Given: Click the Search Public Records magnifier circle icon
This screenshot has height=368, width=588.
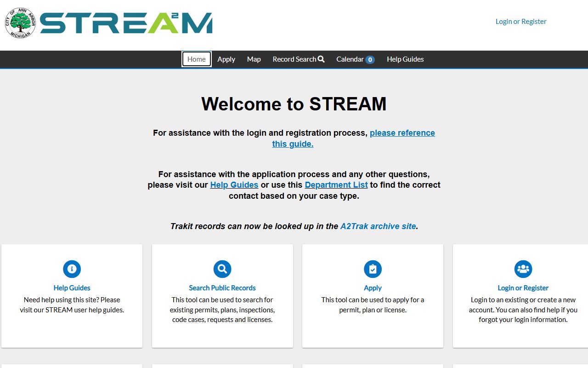Looking at the screenshot, I should (x=222, y=269).
